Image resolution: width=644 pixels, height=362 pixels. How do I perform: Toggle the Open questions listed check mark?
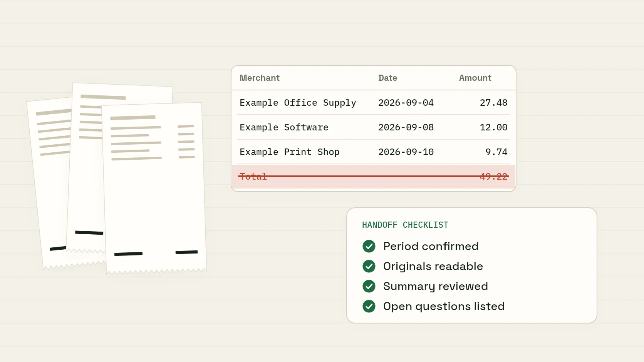coord(369,306)
